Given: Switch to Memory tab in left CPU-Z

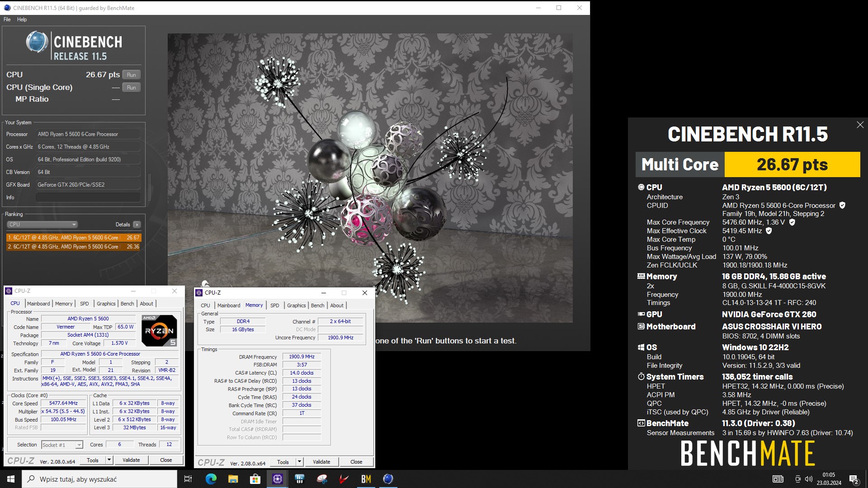Looking at the screenshot, I should (x=64, y=304).
